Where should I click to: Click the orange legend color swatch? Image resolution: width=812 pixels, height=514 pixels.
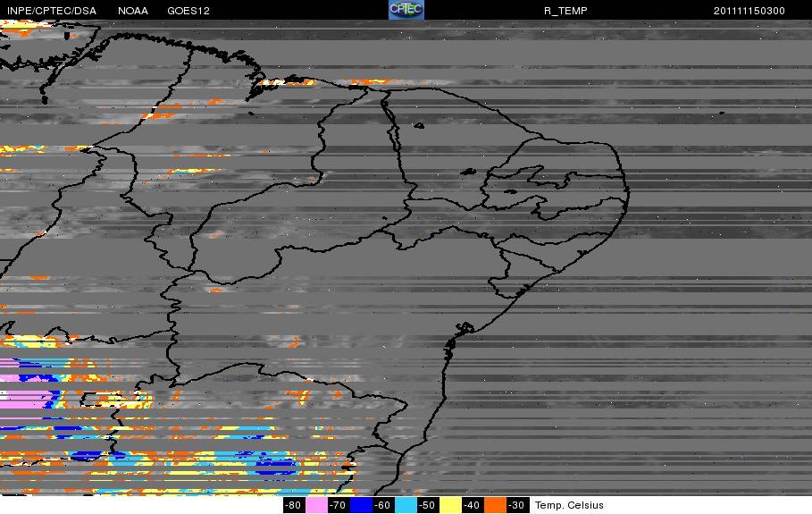coord(495,505)
